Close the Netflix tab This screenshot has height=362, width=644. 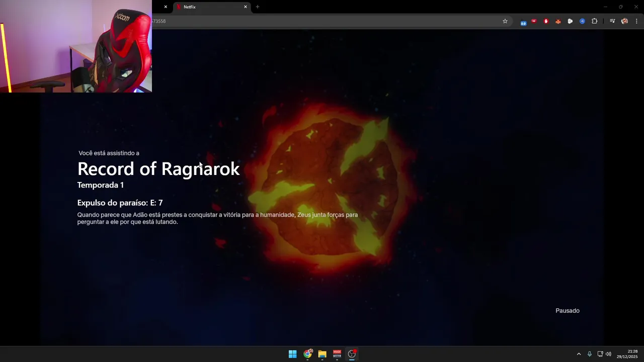(246, 7)
